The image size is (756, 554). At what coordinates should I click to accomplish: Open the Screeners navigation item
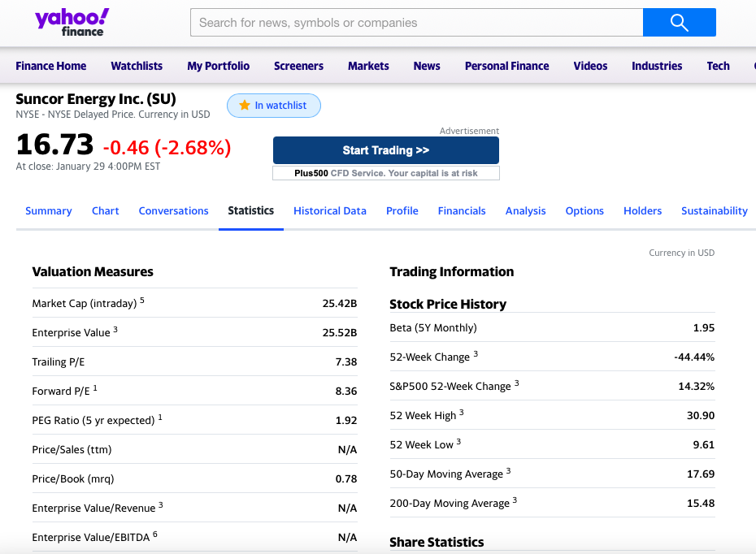(x=298, y=66)
